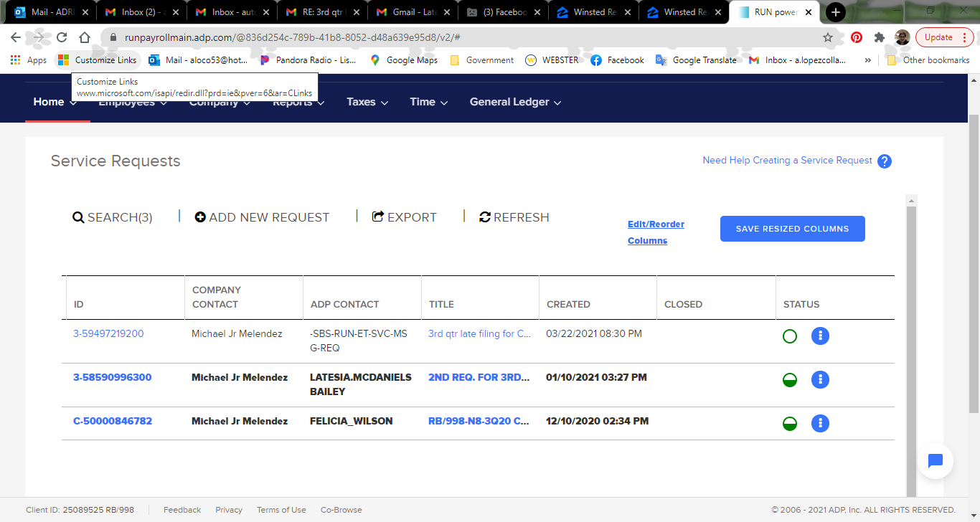
Task: Open the chat bubble widget
Action: 935,461
